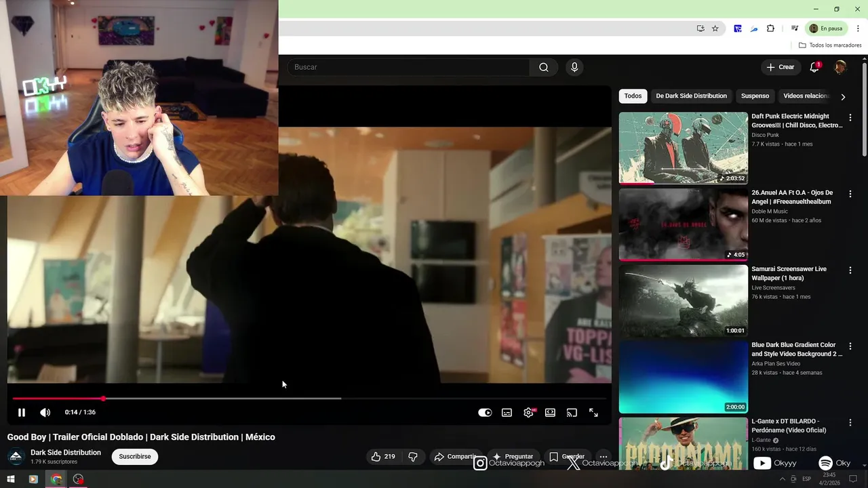Click the En pausa profile button

click(x=826, y=28)
